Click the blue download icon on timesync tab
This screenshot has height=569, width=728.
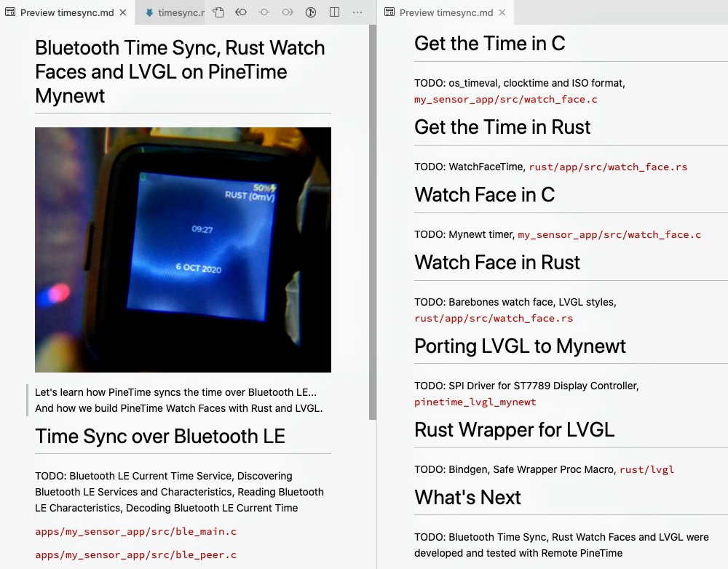coord(150,12)
